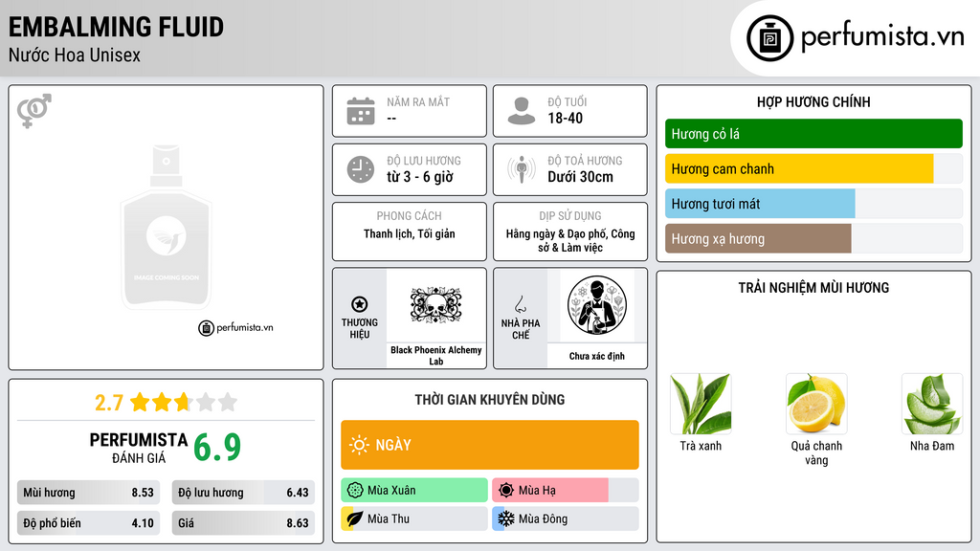Click the 2.7 user rating number
The height and width of the screenshot is (551, 980).
pos(109,403)
